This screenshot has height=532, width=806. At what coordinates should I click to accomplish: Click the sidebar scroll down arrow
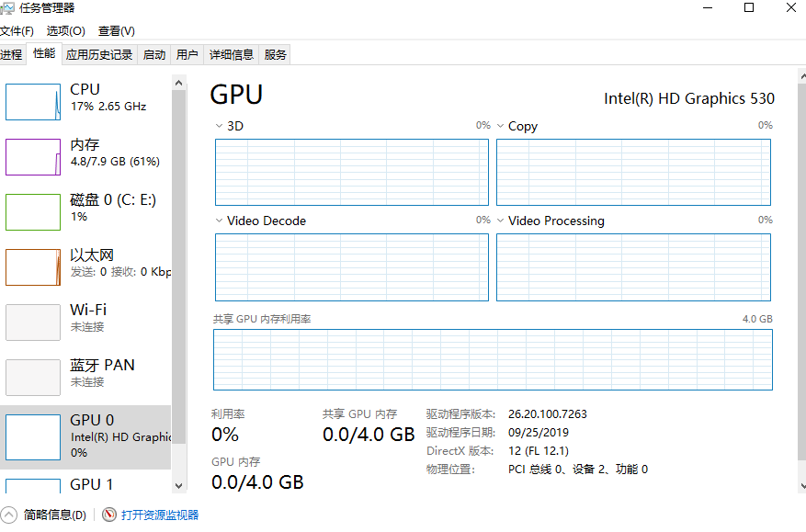[178, 485]
